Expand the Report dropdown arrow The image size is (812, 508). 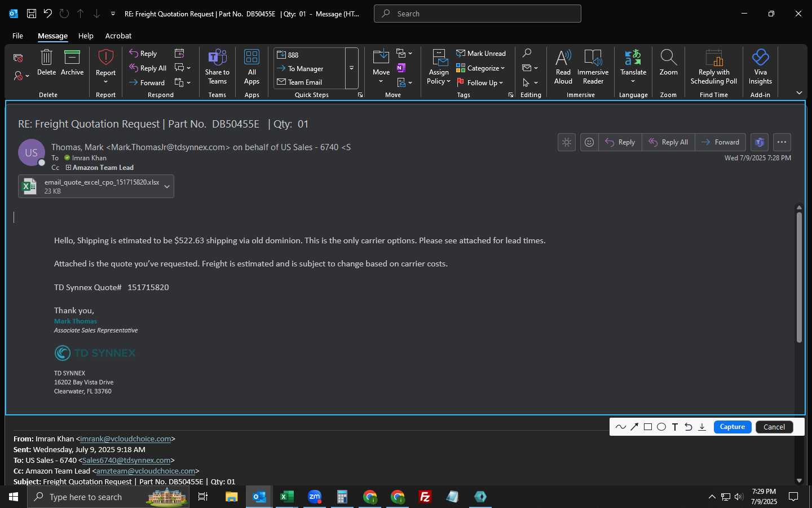click(105, 82)
